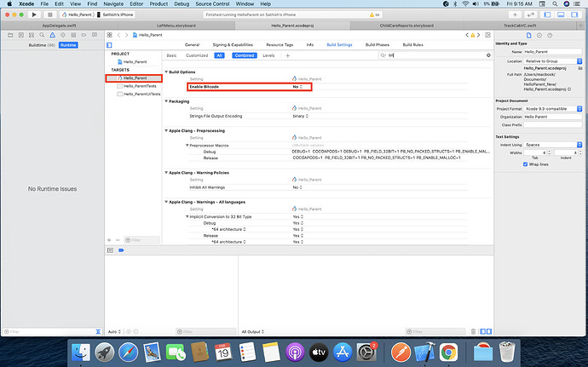
Task: Switch to the Build Phases tab
Action: [x=378, y=44]
